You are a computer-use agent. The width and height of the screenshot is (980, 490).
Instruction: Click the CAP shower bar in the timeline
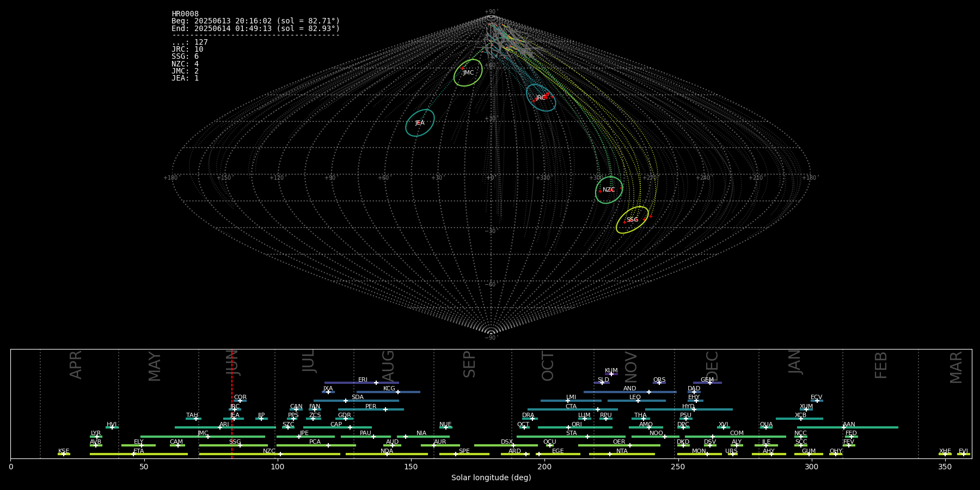click(x=338, y=427)
